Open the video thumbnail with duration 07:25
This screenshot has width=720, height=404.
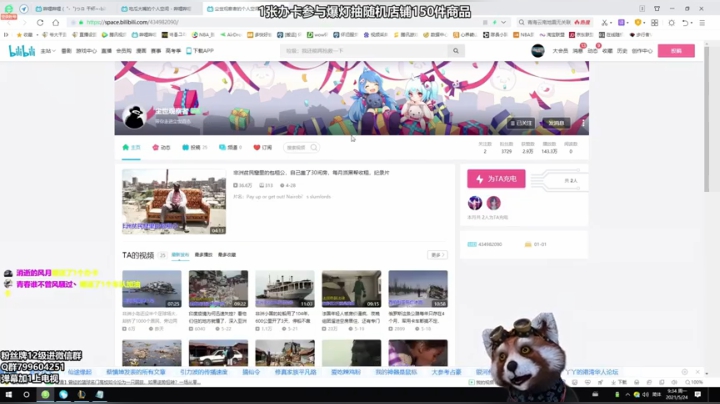pos(152,289)
